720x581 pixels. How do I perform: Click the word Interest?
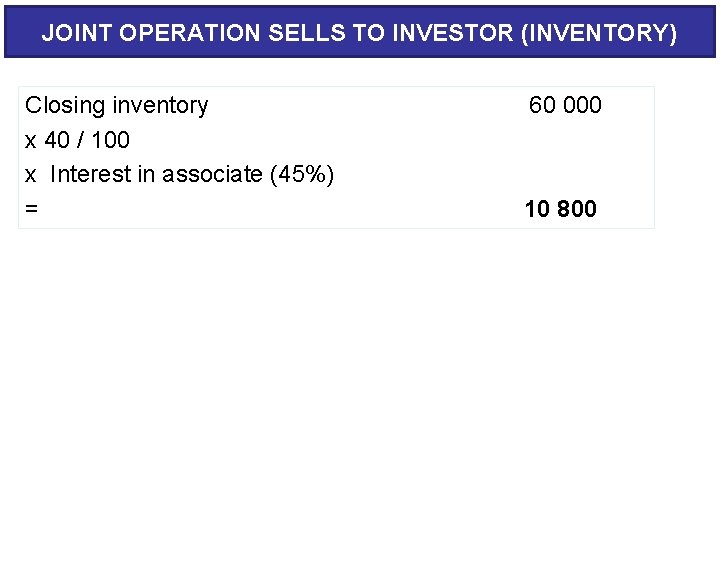pyautogui.click(x=89, y=174)
